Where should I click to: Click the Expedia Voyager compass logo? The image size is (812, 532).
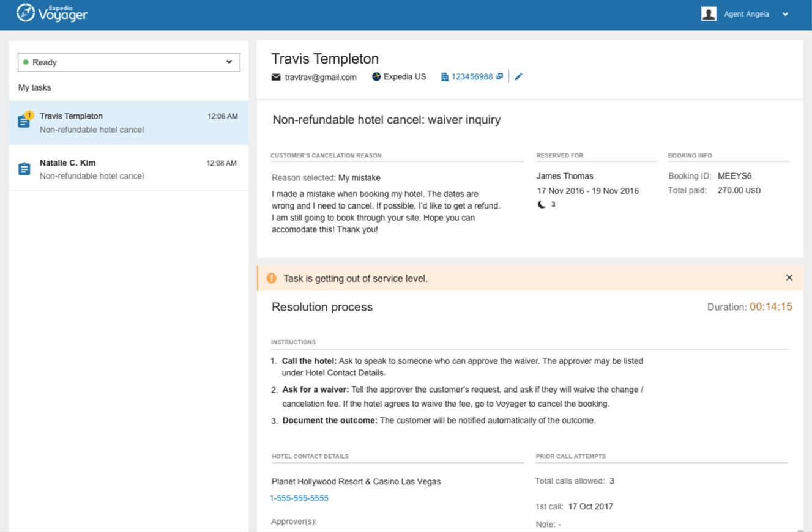(x=26, y=13)
